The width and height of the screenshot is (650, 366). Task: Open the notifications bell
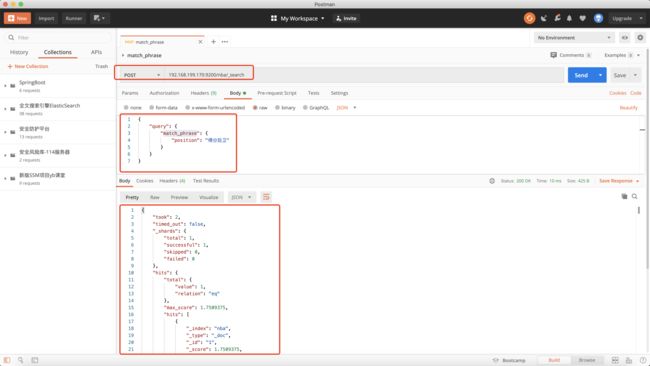pos(569,18)
